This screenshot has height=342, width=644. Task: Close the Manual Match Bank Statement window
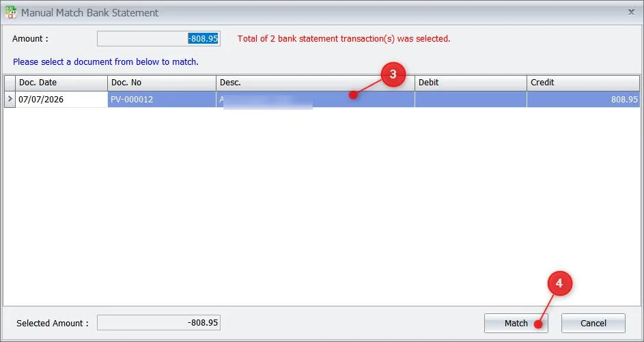point(631,12)
